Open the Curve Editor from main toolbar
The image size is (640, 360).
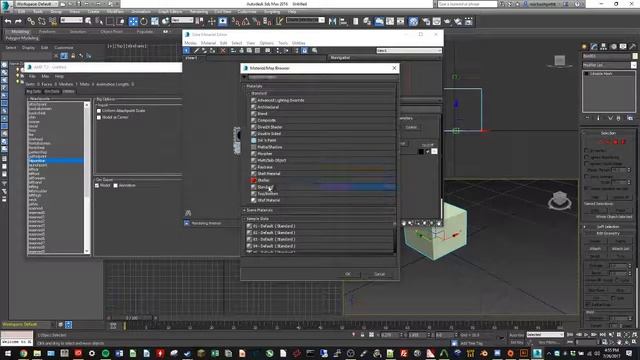point(390,21)
